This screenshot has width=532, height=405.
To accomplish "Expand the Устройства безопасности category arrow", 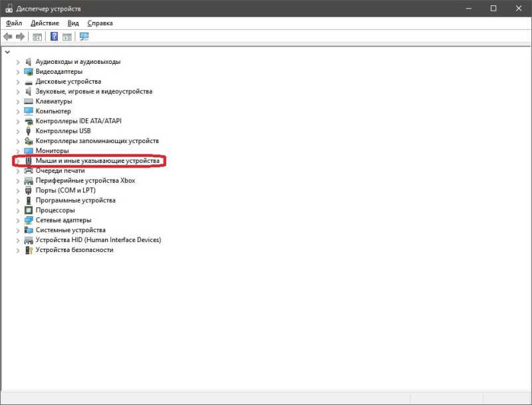I will point(18,250).
